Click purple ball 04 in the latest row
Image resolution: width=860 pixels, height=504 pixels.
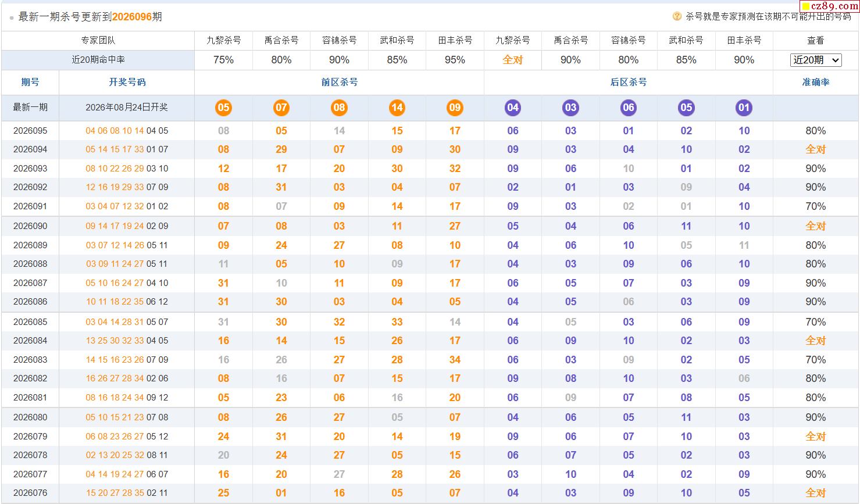[513, 108]
